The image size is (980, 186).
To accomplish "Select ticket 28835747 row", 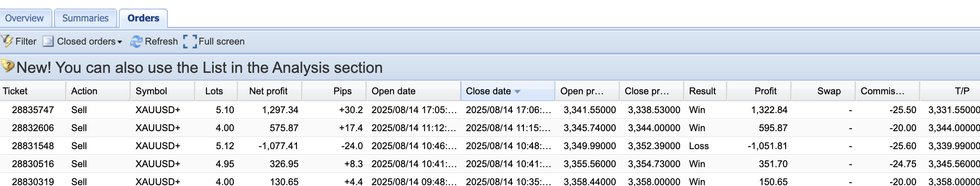I will pyautogui.click(x=33, y=110).
